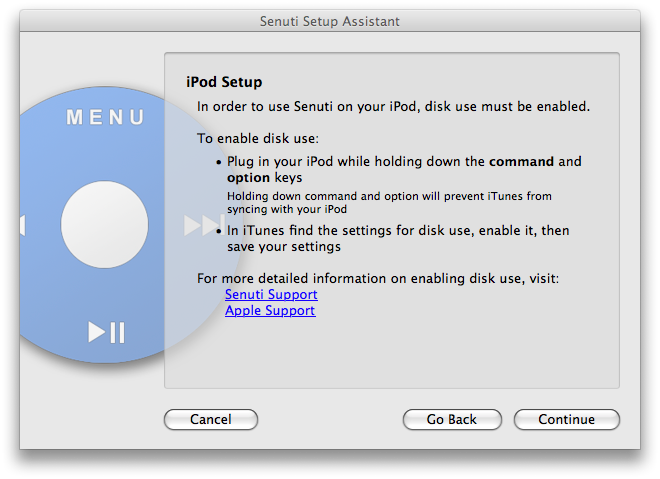Click the Cancel button

pyautogui.click(x=211, y=419)
